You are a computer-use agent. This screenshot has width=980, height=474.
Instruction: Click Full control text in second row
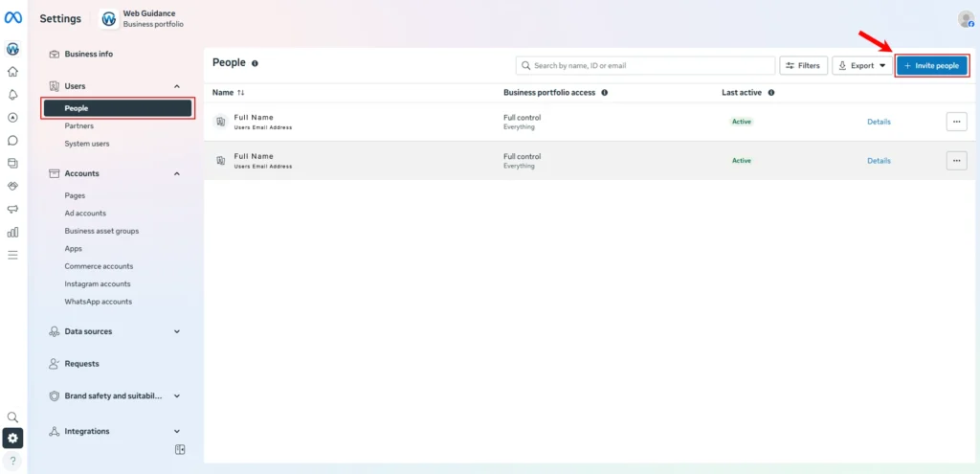(x=522, y=156)
